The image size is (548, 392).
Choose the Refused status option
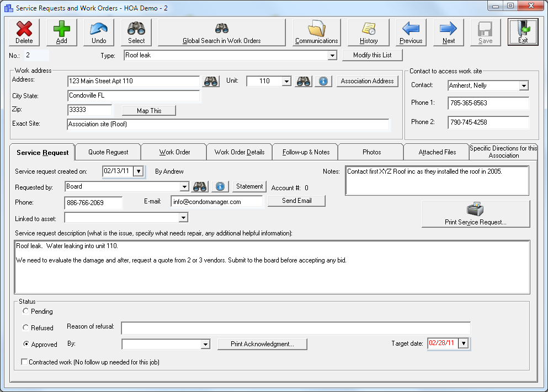point(25,327)
